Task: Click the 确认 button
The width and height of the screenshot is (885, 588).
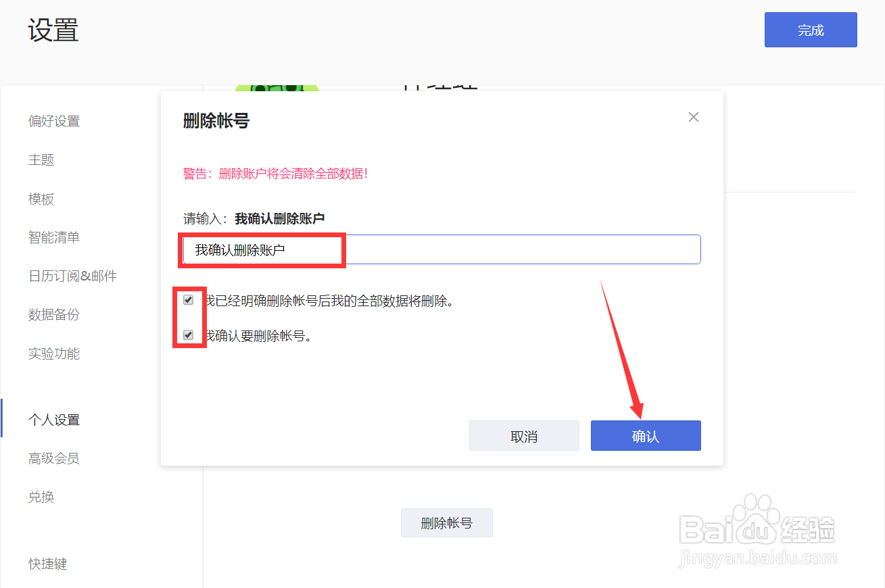Action: 646,436
